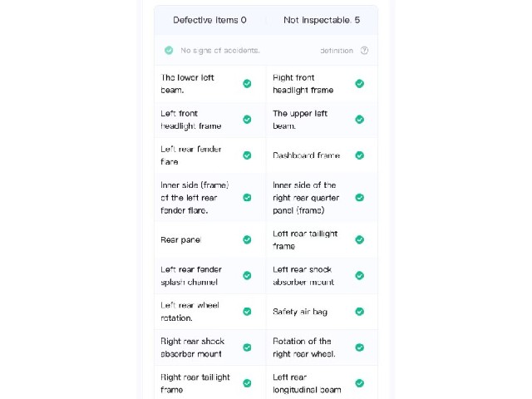Click 'Left rear longitudinal beam' item
The width and height of the screenshot is (532, 399).
(x=322, y=383)
